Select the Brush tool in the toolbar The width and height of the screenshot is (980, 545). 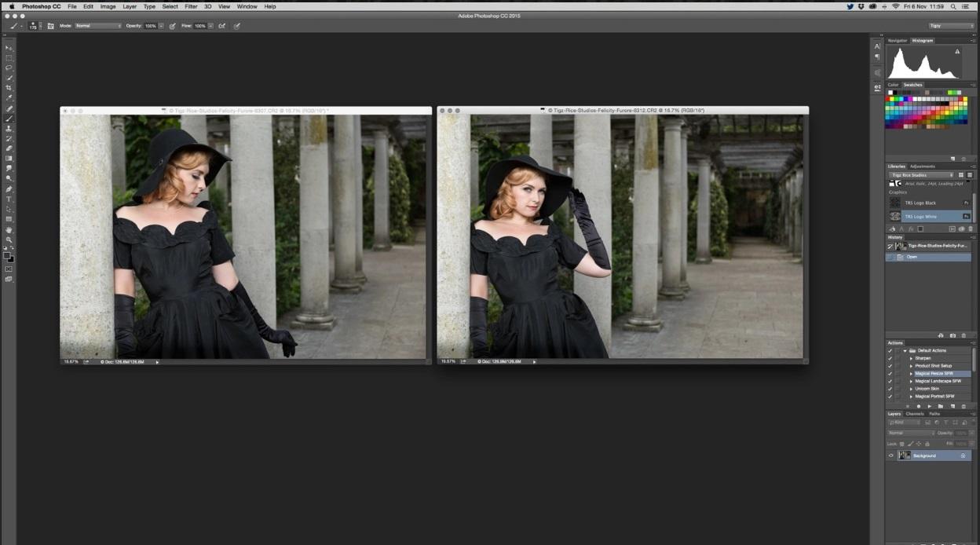point(9,119)
